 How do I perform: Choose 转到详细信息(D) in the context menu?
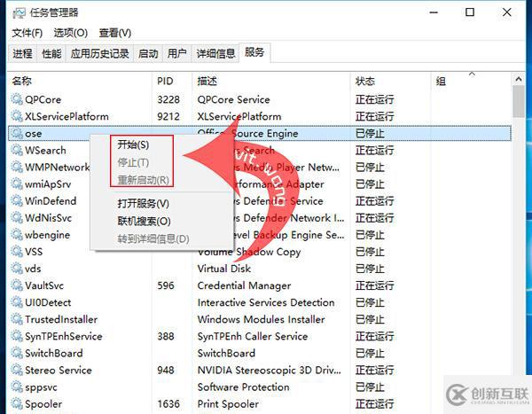click(153, 238)
